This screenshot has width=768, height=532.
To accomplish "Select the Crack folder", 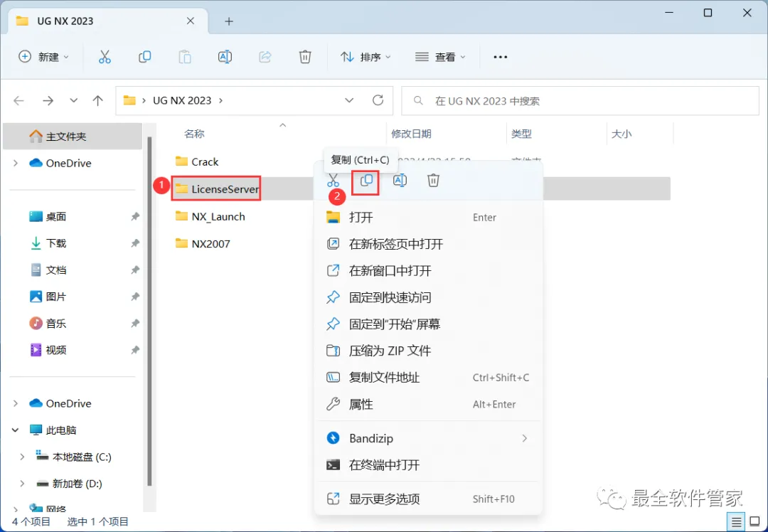I will [198, 161].
